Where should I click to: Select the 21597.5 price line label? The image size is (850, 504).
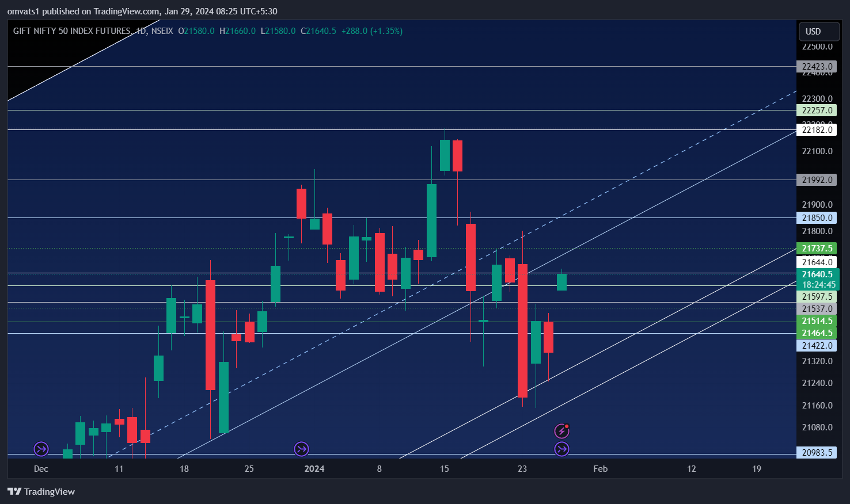point(817,297)
